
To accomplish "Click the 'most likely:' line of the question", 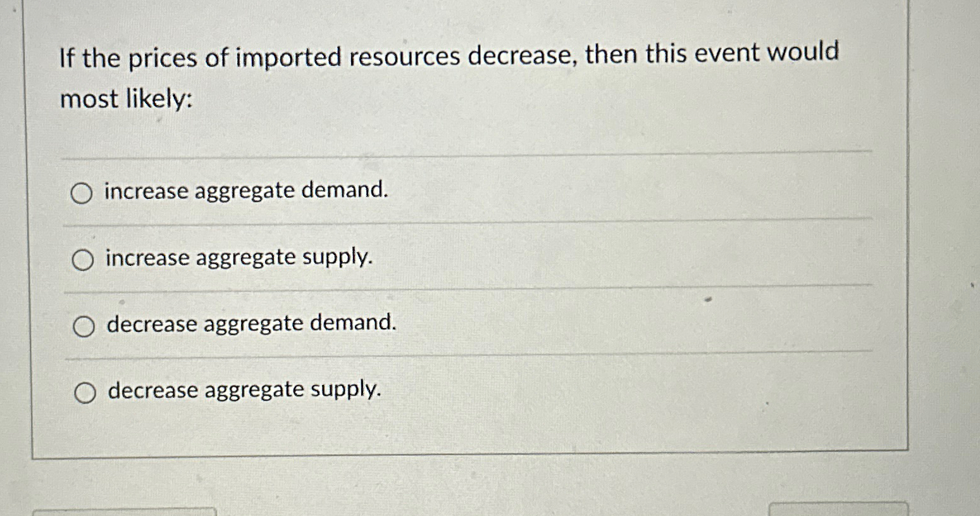I will tap(127, 99).
